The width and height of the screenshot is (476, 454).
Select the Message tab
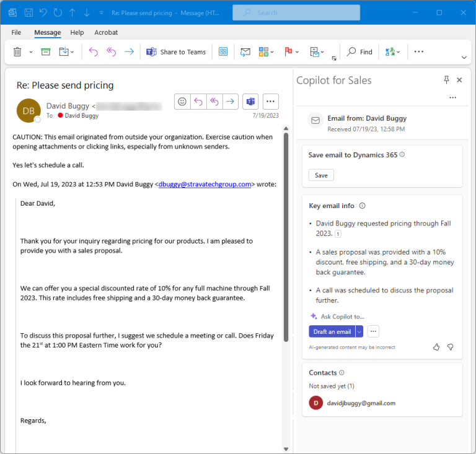click(47, 32)
